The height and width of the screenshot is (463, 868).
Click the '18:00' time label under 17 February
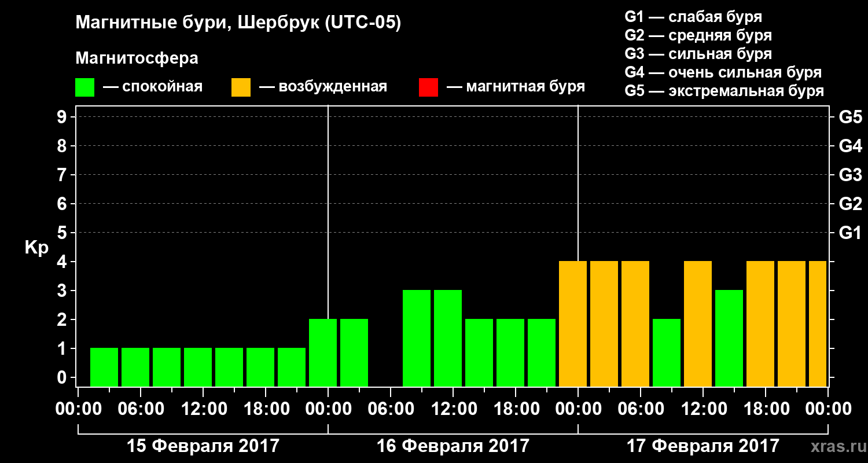(766, 409)
